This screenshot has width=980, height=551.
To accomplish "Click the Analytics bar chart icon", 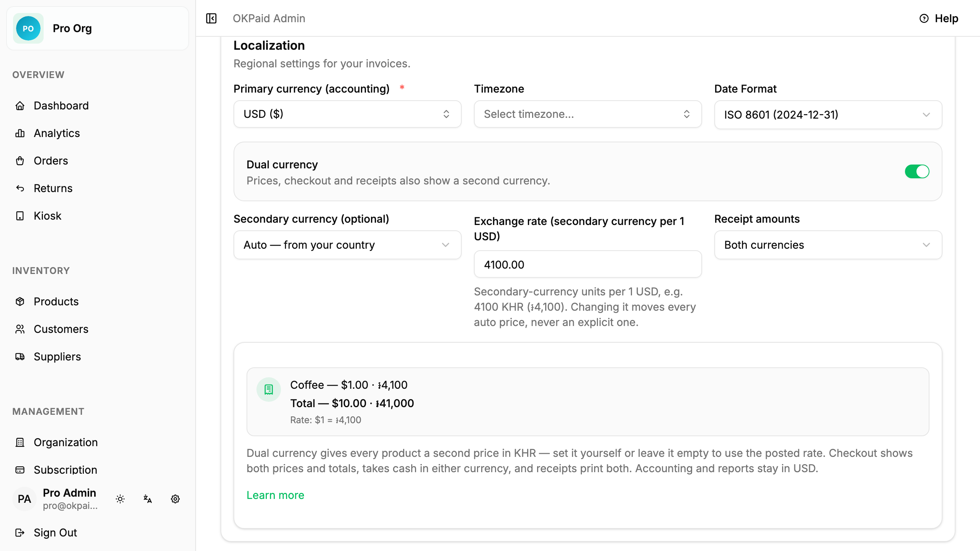I will [20, 133].
